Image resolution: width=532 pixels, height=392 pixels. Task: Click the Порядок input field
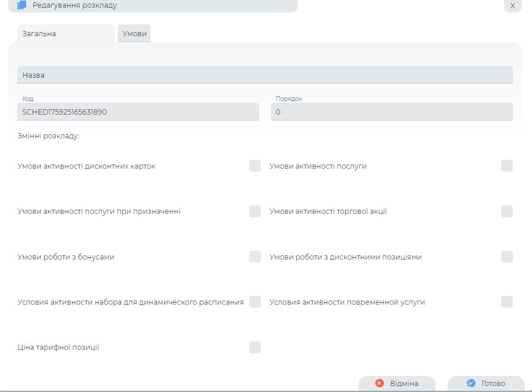click(391, 112)
